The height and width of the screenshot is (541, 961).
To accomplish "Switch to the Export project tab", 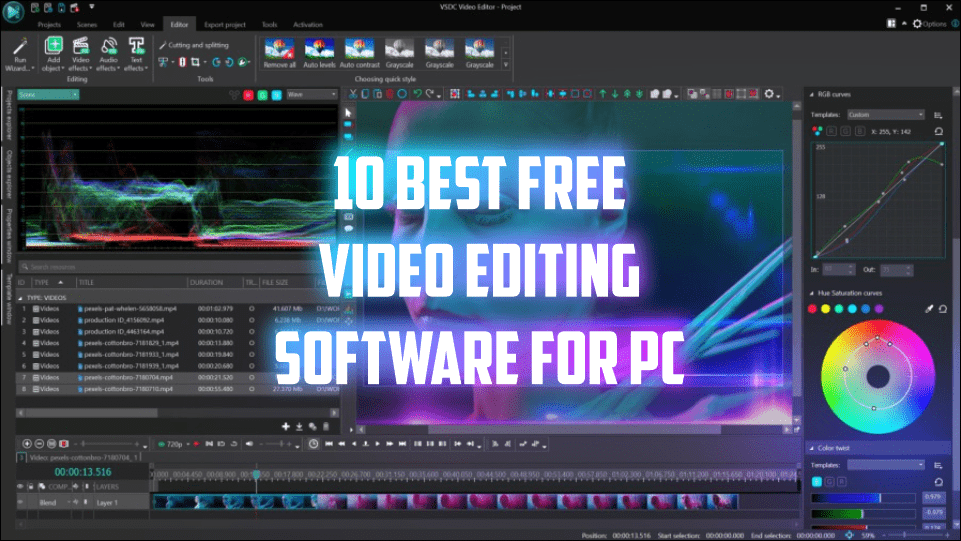I will (x=225, y=25).
